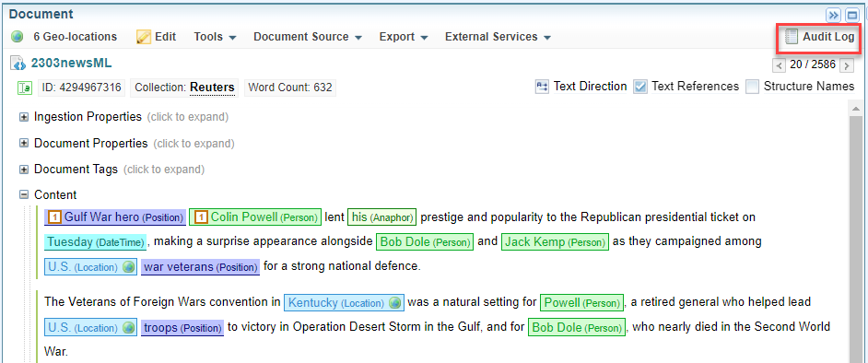Select the Colin Powell person entity tag

click(x=255, y=217)
